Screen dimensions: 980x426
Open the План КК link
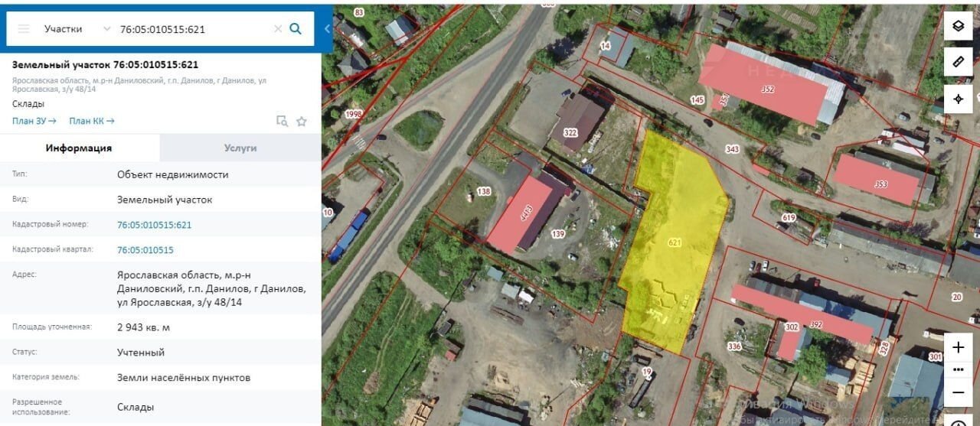point(92,121)
